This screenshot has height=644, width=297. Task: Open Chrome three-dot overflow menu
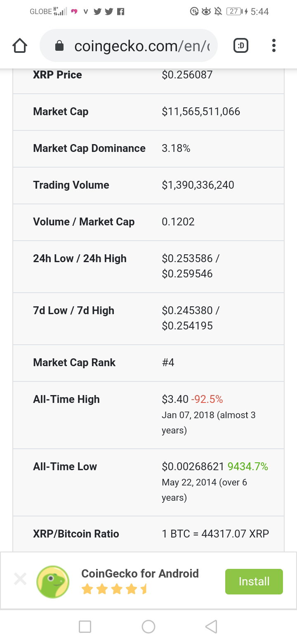(274, 46)
